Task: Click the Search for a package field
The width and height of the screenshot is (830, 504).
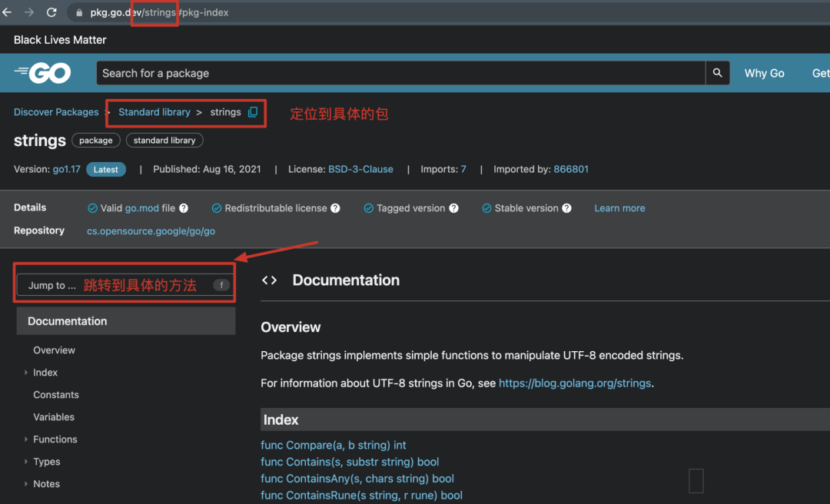Action: (x=400, y=73)
